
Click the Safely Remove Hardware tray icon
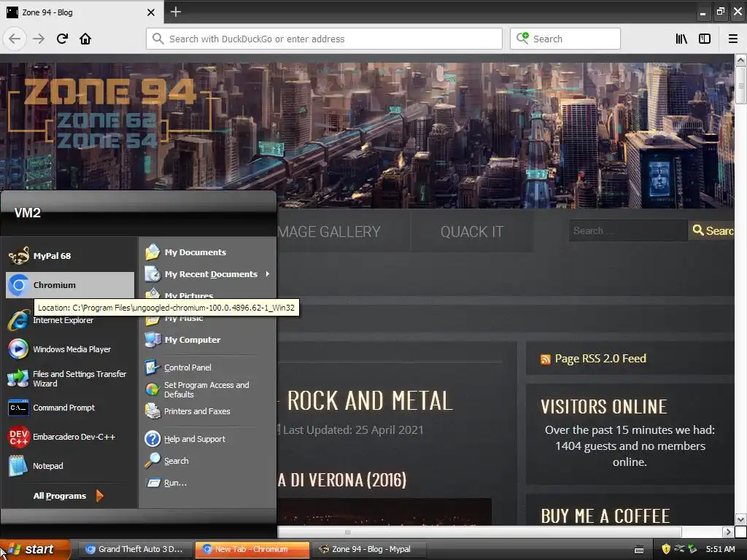(692, 549)
